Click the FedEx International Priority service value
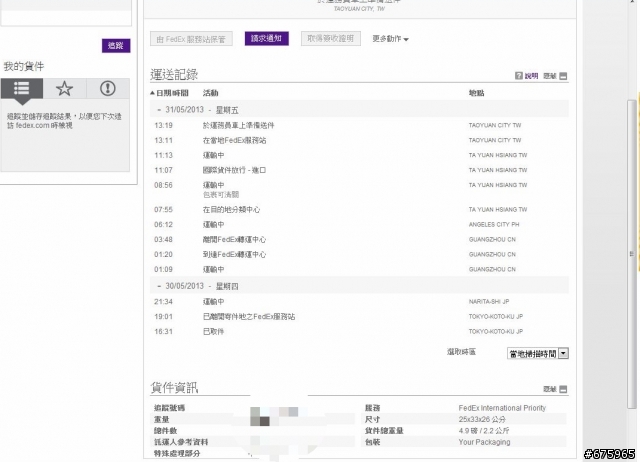This screenshot has height=462, width=640. click(502, 408)
